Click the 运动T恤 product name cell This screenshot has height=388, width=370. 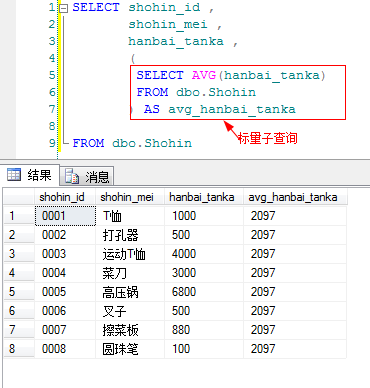[x=130, y=254]
